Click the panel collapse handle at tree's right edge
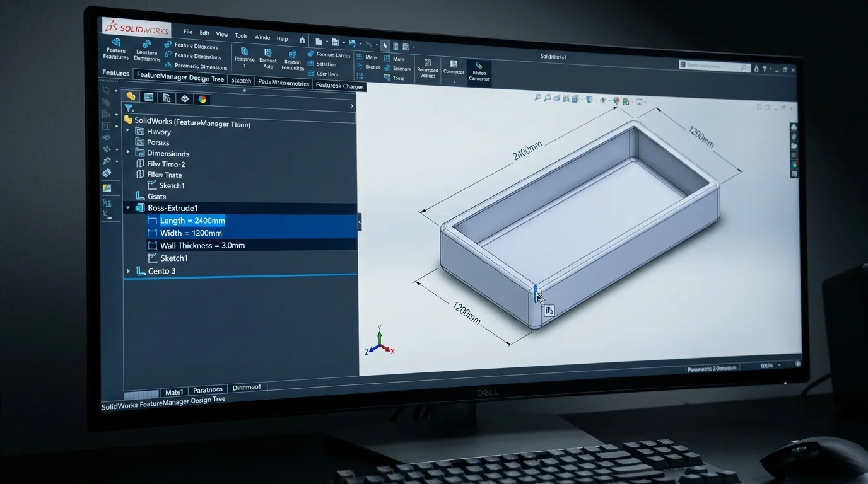This screenshot has height=484, width=868. coord(360,222)
